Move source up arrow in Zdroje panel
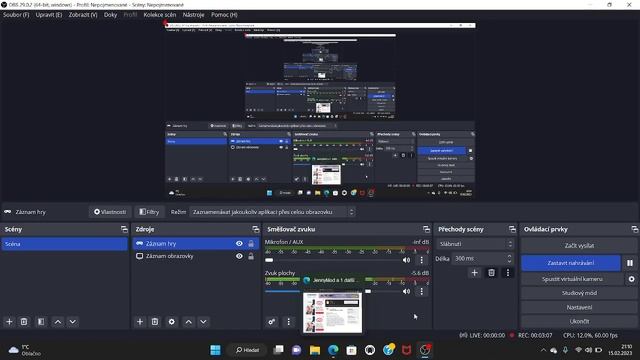640x360 pixels. click(189, 322)
